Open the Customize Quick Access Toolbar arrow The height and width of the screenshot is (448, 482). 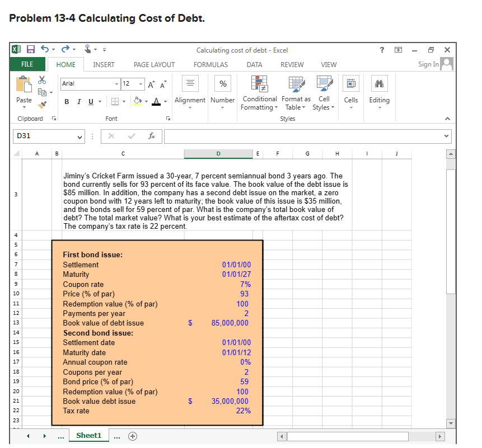(x=104, y=49)
